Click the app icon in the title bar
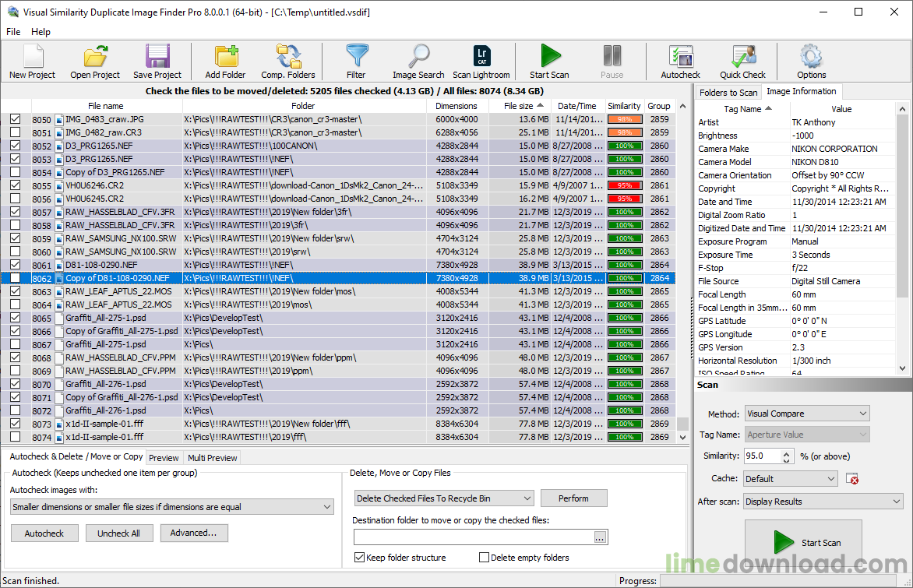 [x=12, y=12]
